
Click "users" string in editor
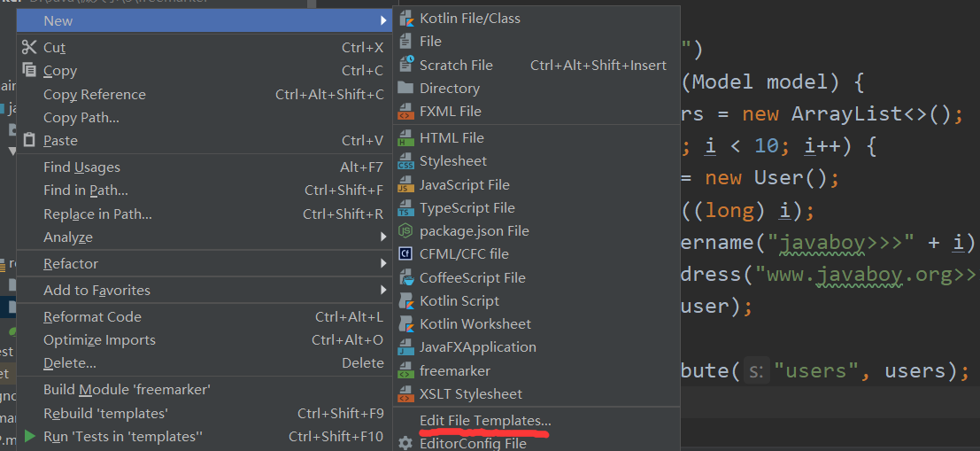(818, 371)
